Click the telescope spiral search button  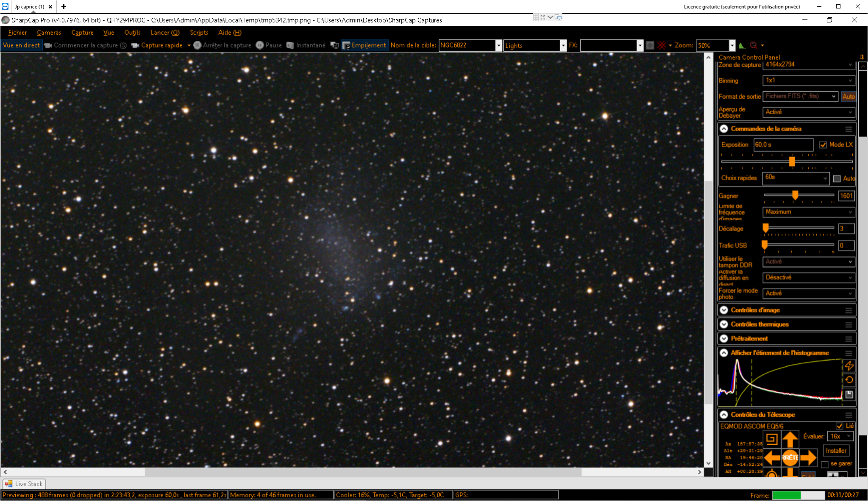771,439
